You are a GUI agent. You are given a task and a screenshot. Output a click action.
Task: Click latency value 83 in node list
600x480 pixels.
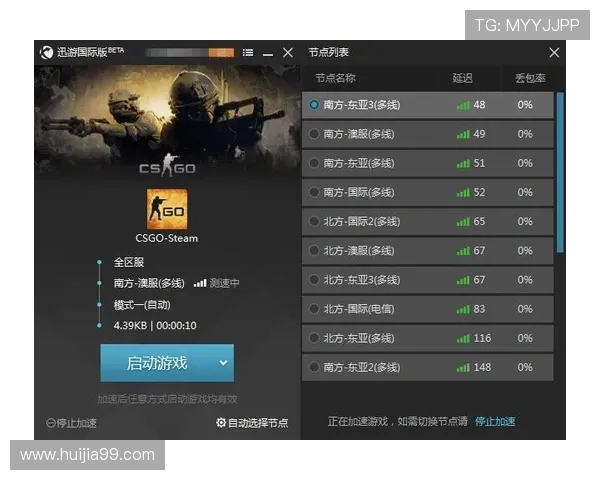[x=479, y=309]
